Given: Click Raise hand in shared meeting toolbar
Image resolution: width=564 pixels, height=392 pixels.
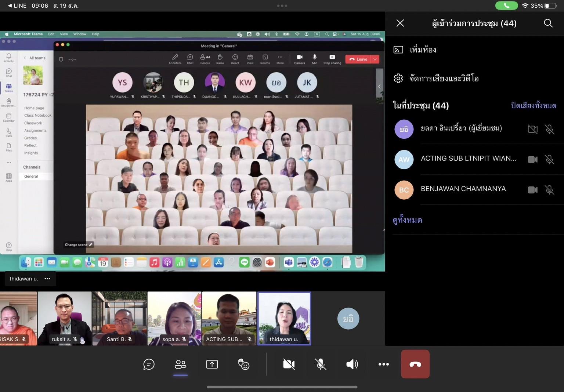Looking at the screenshot, I should (220, 59).
